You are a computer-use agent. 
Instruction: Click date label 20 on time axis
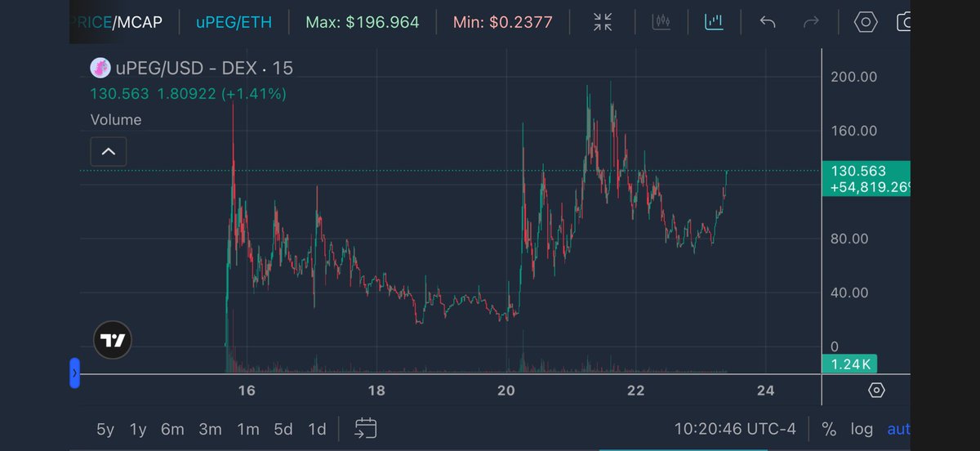click(x=506, y=391)
